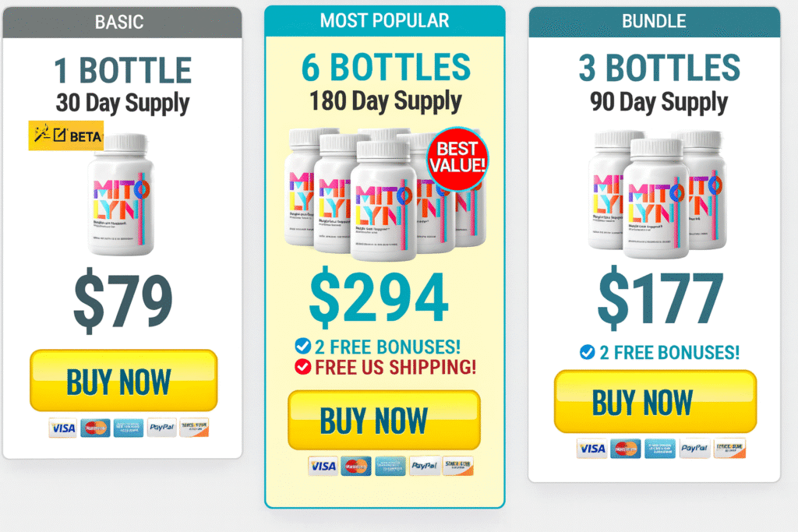Buy the 1 bottle package for $79
798x532 pixels.
(124, 380)
